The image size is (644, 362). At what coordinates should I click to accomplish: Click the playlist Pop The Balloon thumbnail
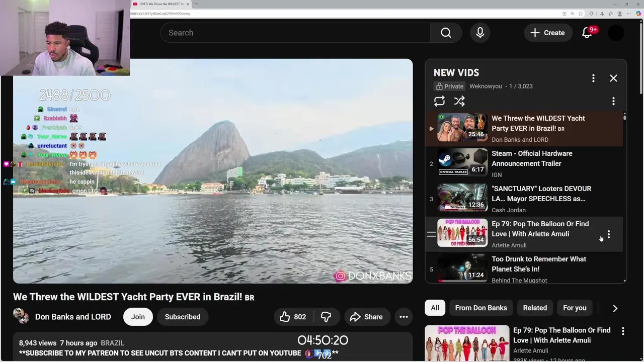pos(462,233)
